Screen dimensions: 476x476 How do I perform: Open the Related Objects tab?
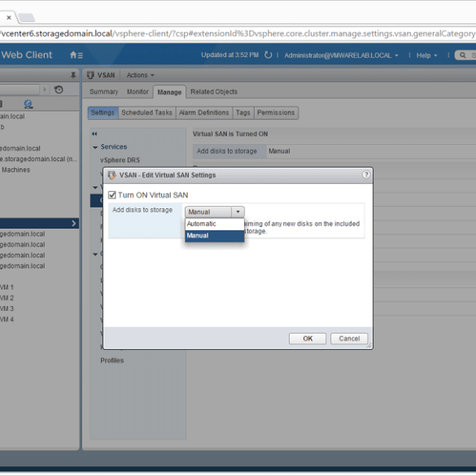[x=214, y=92]
